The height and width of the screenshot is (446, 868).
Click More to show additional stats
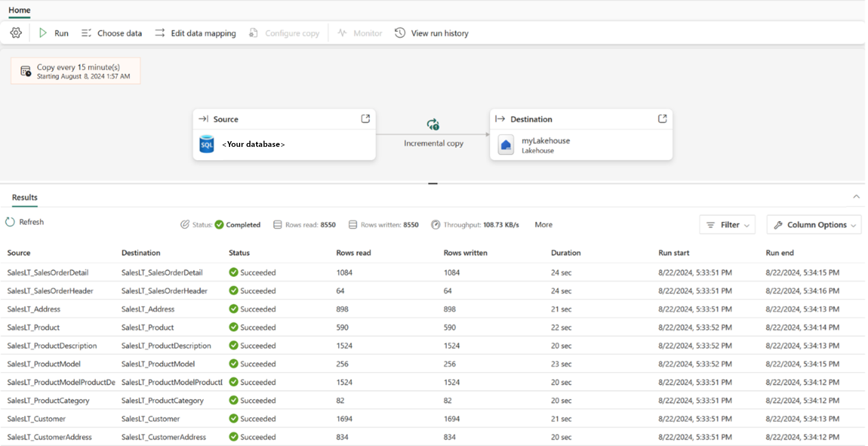543,225
